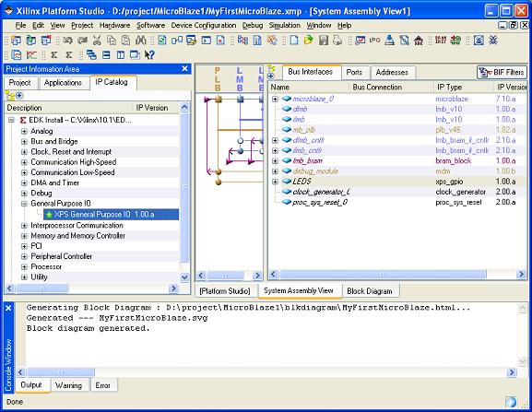The image size is (532, 412).
Task: Expand the LEDS instance row
Action: [x=275, y=182]
